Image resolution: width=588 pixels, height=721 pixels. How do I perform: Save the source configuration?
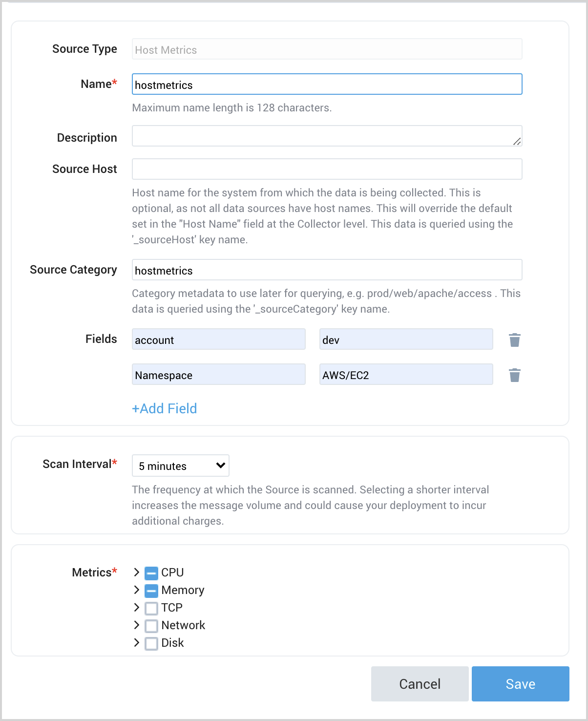tap(520, 684)
